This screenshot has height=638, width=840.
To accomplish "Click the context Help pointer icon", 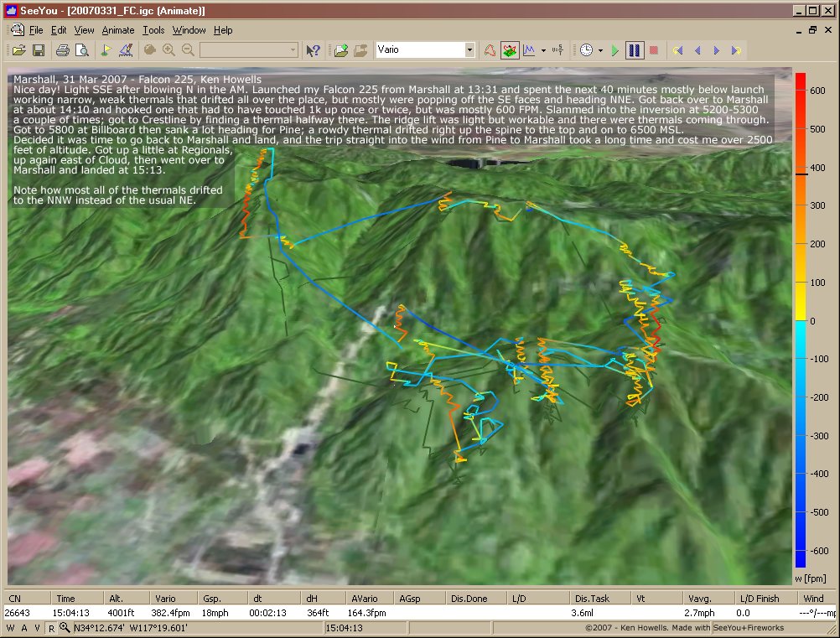I will click(313, 50).
